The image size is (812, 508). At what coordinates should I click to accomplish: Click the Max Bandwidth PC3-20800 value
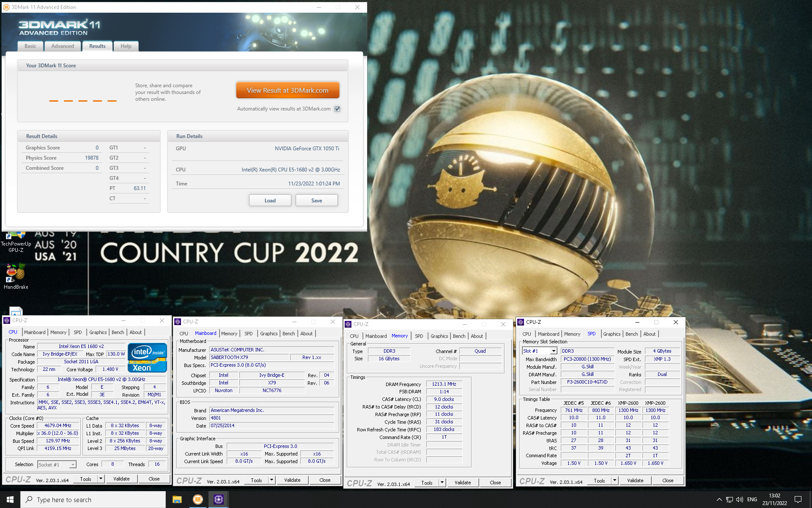pyautogui.click(x=587, y=359)
